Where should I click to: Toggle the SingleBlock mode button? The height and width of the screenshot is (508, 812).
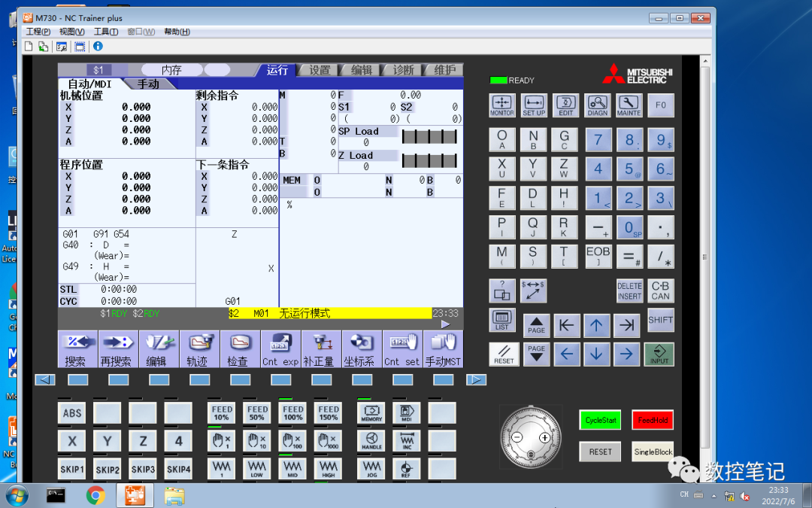(653, 452)
